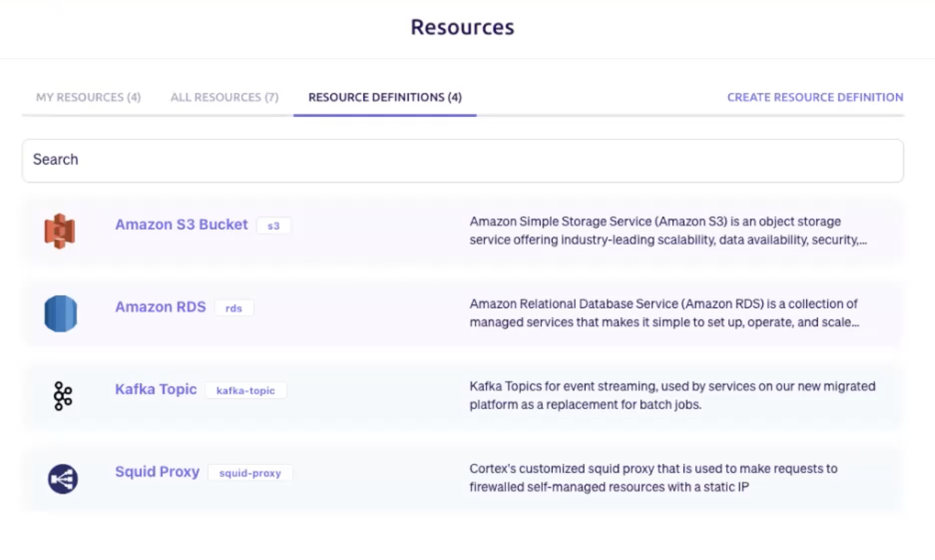Screen dimensions: 935x560
Task: Select the Amazon Relational Database Service description
Action: [x=664, y=313]
